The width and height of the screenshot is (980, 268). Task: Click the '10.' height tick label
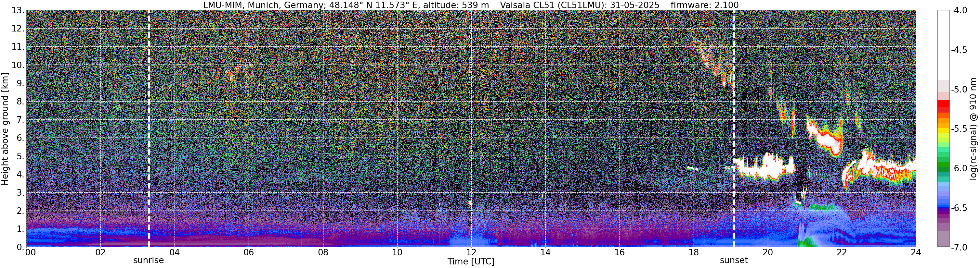click(18, 65)
